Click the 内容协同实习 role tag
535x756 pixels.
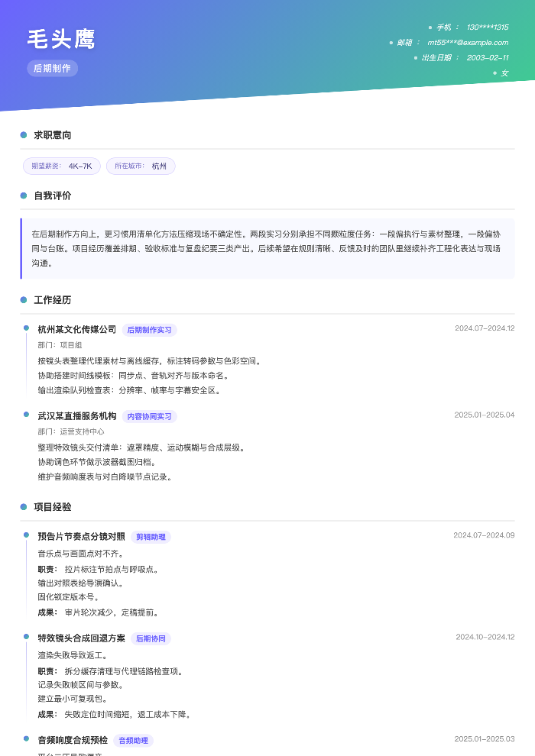[150, 417]
